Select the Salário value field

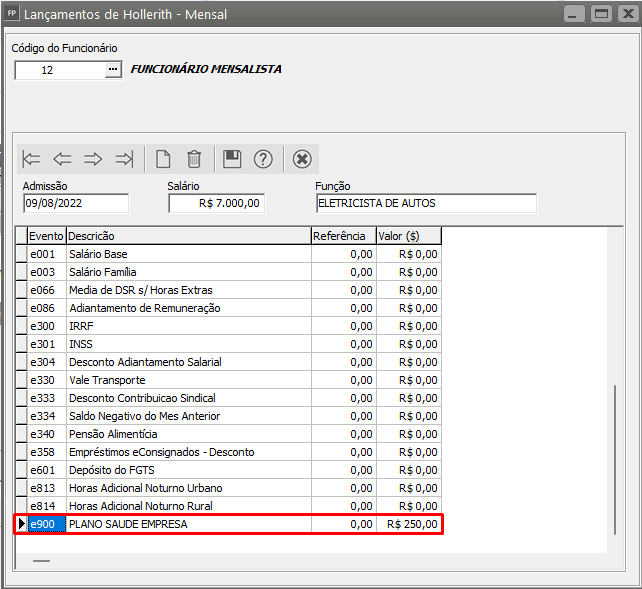coord(216,203)
